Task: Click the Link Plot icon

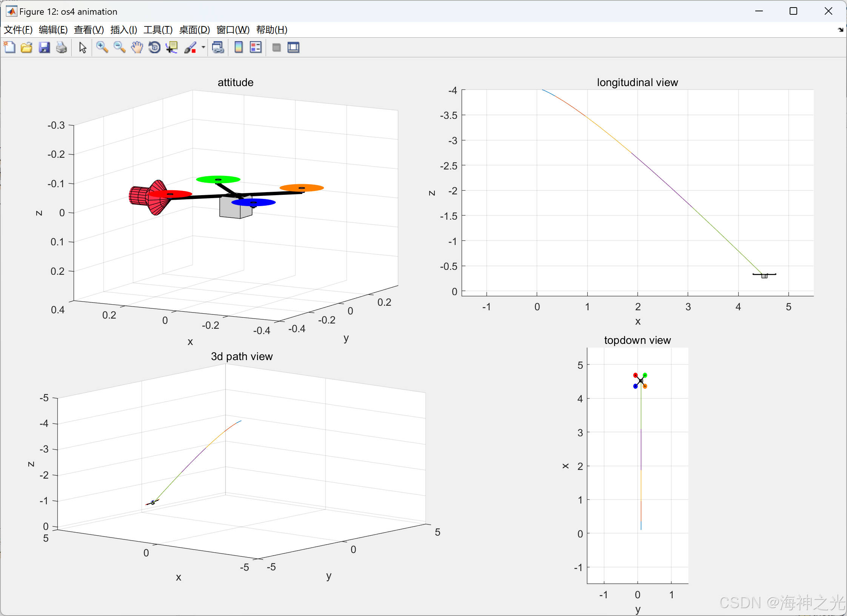Action: pos(218,48)
